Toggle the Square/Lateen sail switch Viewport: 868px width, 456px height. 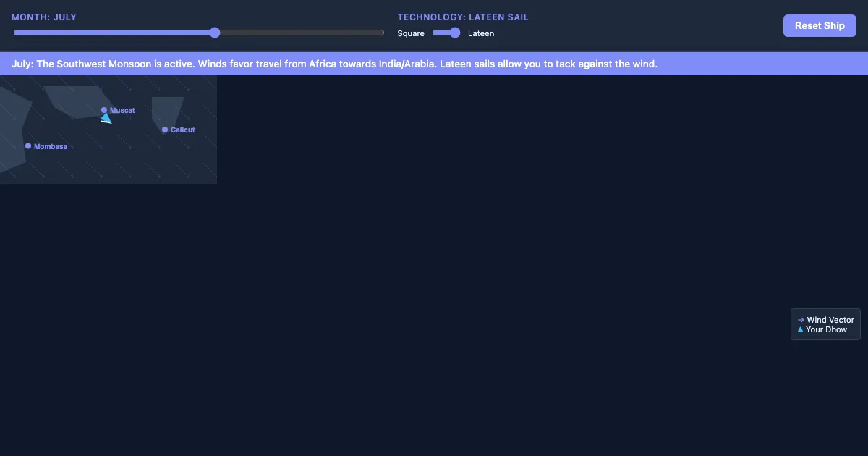coord(446,33)
